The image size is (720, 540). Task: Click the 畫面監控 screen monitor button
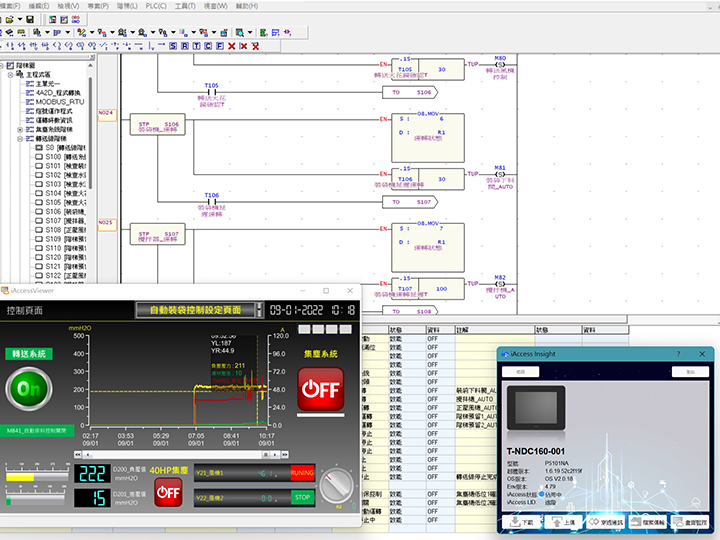690,522
